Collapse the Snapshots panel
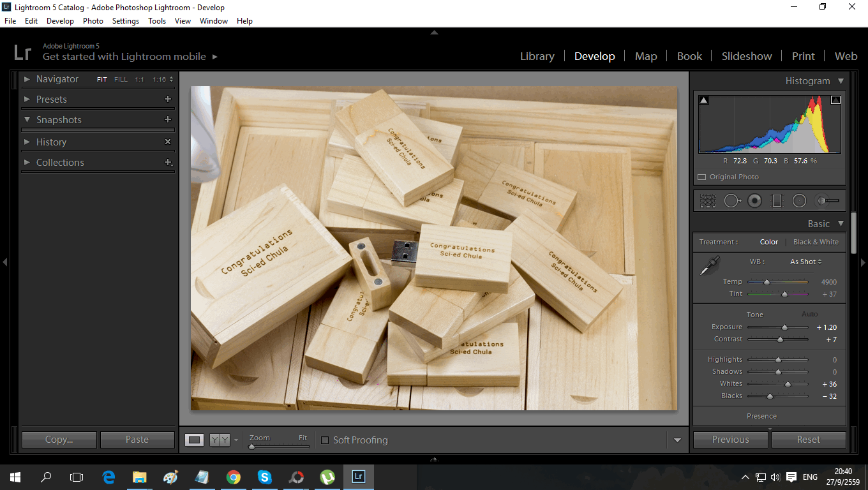Viewport: 868px width, 490px height. click(x=27, y=119)
